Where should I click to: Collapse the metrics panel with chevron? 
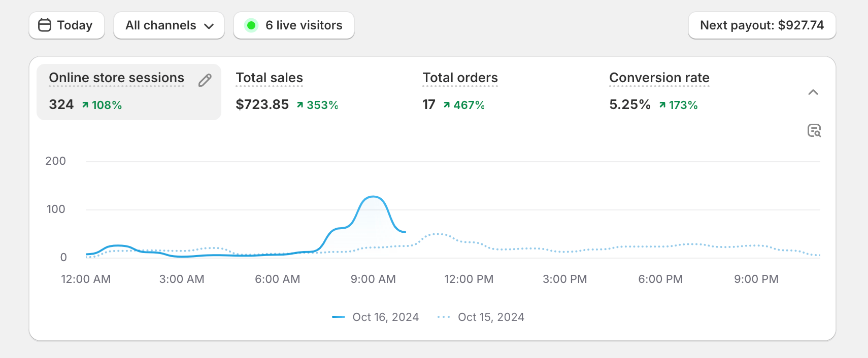(813, 92)
